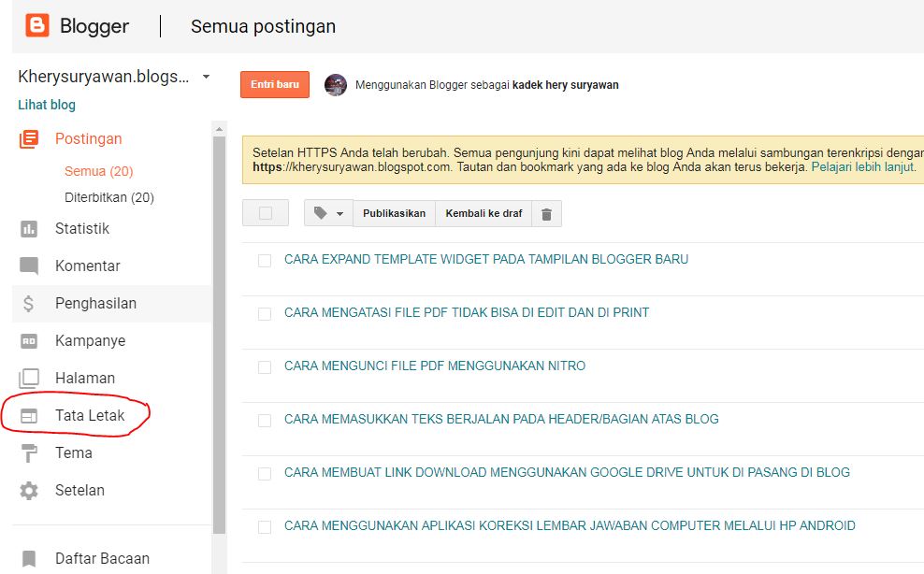
Task: Check the select-all posts checkbox
Action: tap(266, 213)
